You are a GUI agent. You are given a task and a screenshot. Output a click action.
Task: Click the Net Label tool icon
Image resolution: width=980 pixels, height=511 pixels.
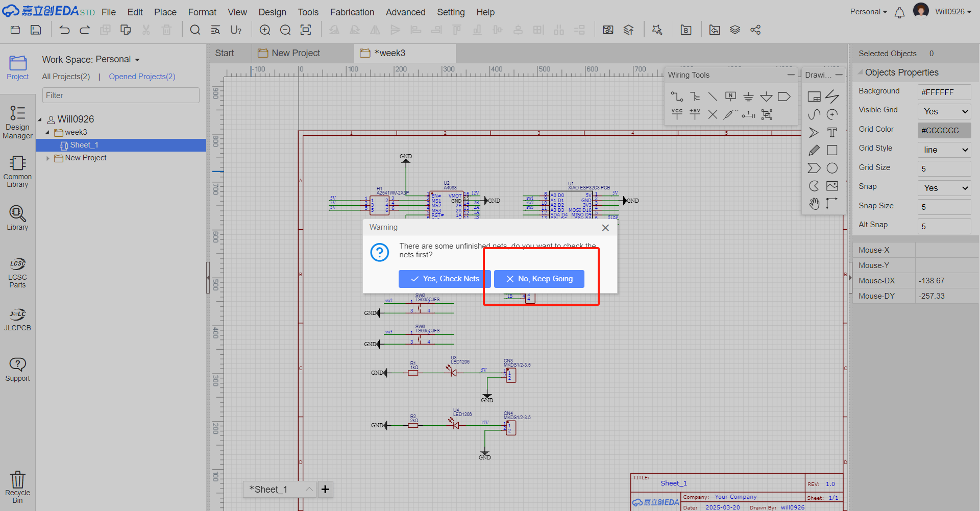point(730,96)
